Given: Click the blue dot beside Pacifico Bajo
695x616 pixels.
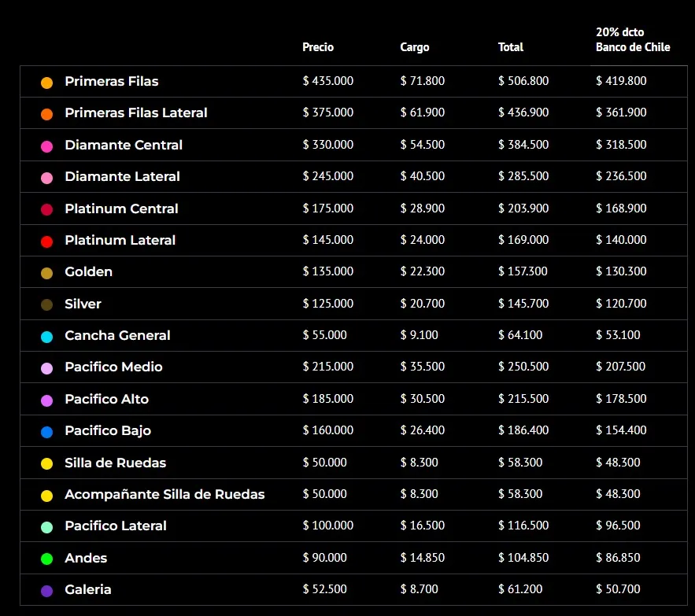Looking at the screenshot, I should coord(46,432).
